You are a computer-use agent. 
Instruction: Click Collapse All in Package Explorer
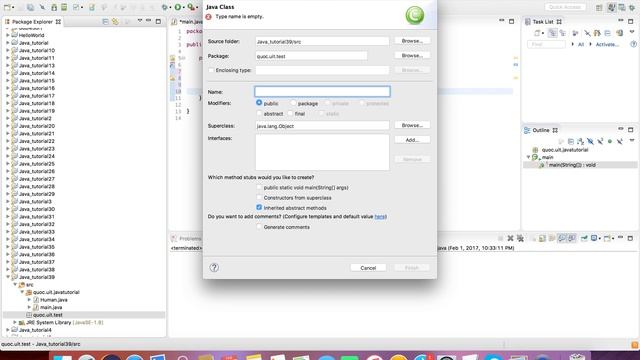[x=105, y=21]
